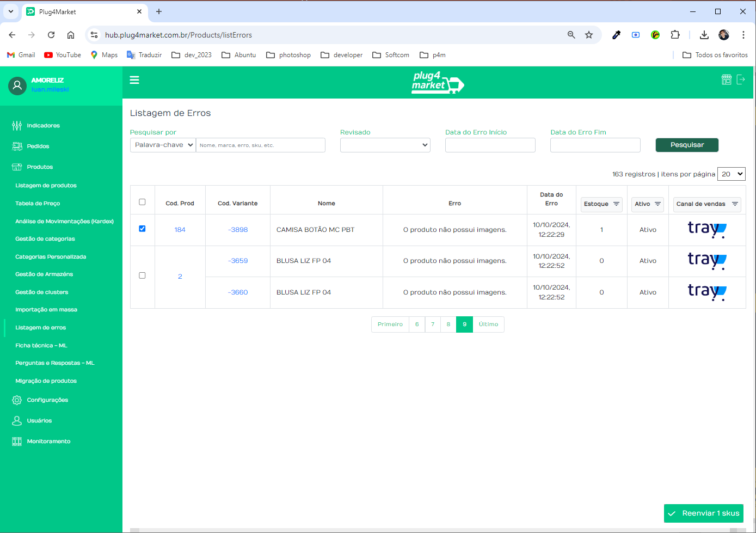This screenshot has height=533, width=756.
Task: Click Reenviar 1 skus button
Action: [704, 513]
